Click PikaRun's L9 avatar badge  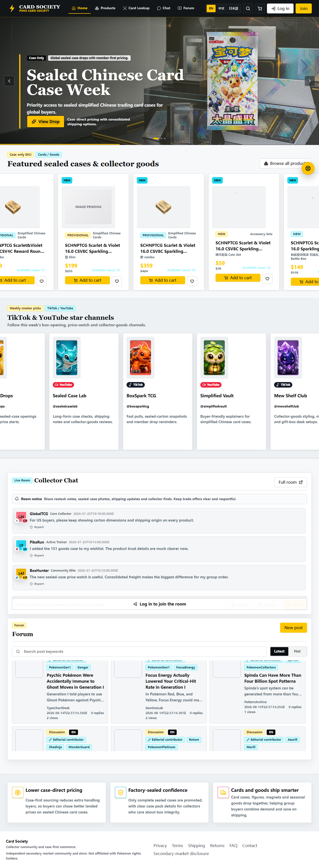tap(21, 545)
